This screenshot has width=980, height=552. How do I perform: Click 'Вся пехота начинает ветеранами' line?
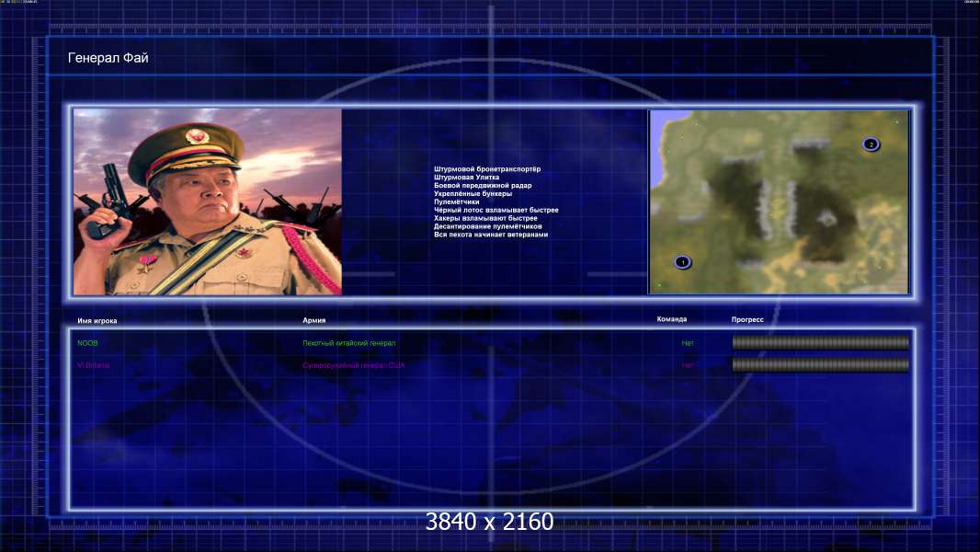pyautogui.click(x=491, y=235)
